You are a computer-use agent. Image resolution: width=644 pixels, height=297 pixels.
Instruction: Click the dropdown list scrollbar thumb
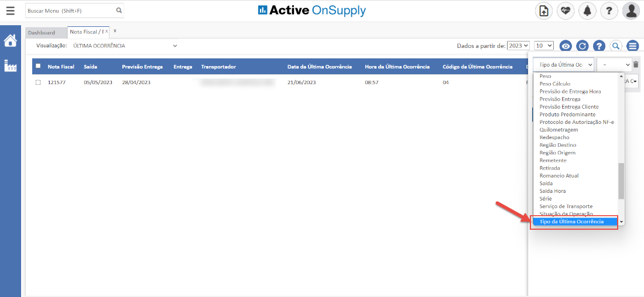[621, 181]
